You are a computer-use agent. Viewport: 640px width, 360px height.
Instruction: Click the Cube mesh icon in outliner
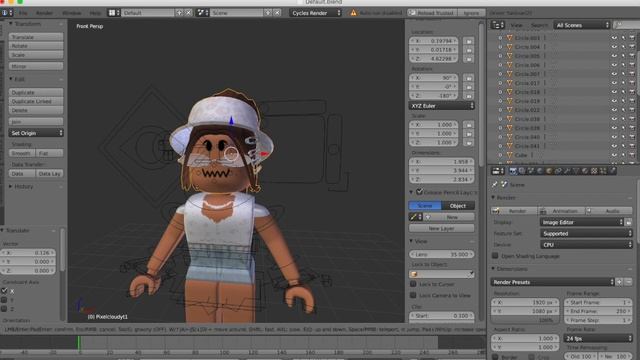point(509,155)
